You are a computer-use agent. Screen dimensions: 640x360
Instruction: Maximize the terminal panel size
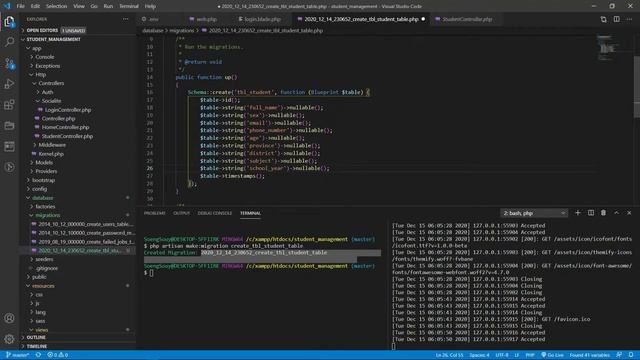pos(616,213)
